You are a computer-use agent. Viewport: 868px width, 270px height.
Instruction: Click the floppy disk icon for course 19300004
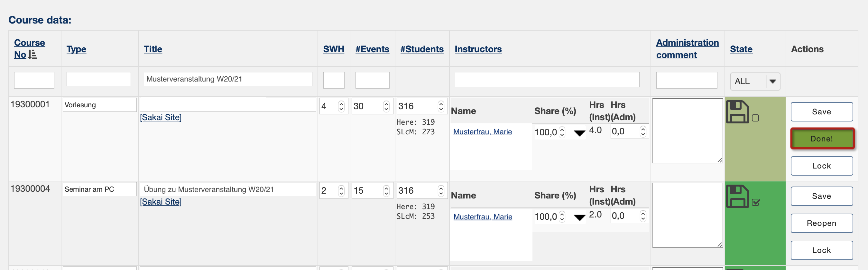737,196
